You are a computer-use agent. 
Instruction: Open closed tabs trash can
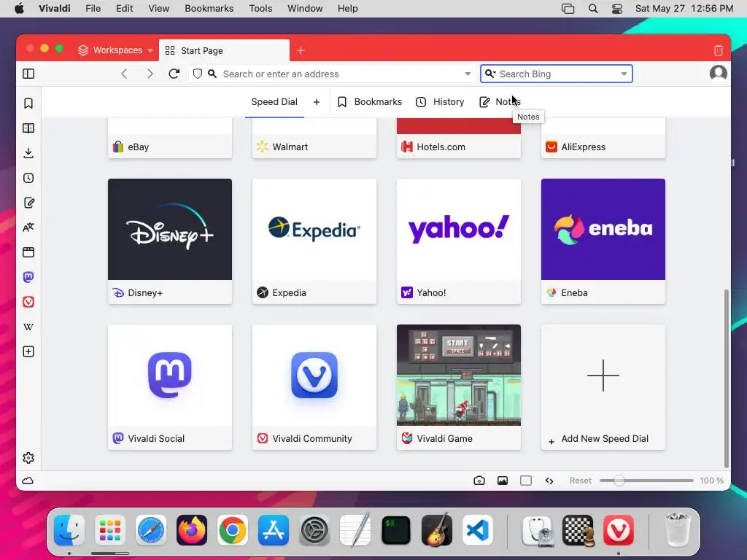[x=719, y=50]
